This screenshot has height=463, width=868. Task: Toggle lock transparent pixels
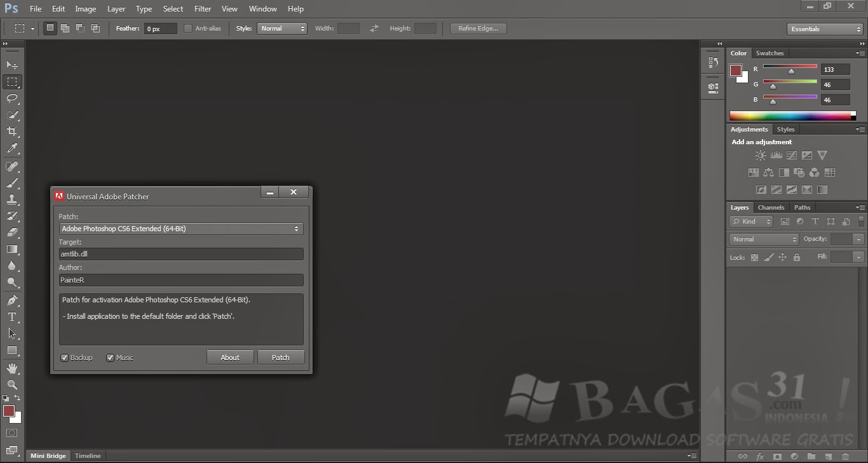(754, 257)
